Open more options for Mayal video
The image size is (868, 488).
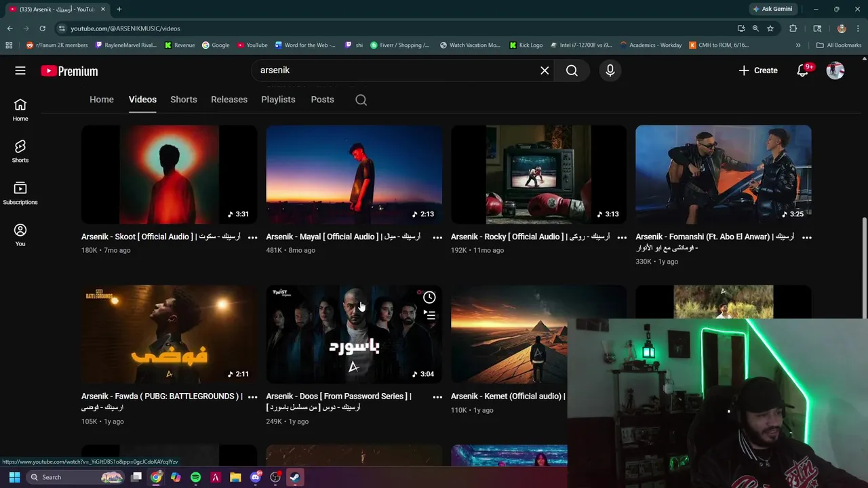coord(437,237)
